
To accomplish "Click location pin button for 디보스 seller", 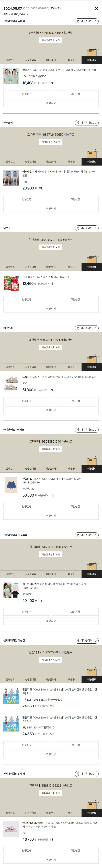I will click(x=78, y=228).
